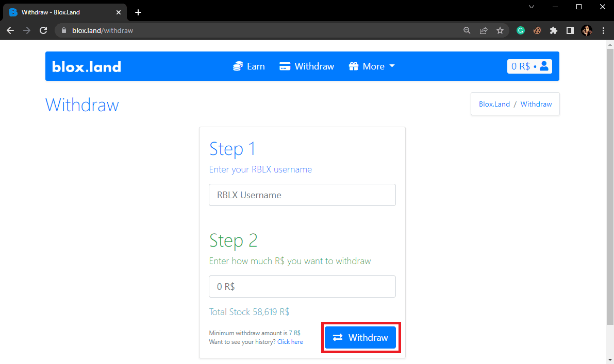Click the blue Withdraw submit button

click(x=360, y=337)
